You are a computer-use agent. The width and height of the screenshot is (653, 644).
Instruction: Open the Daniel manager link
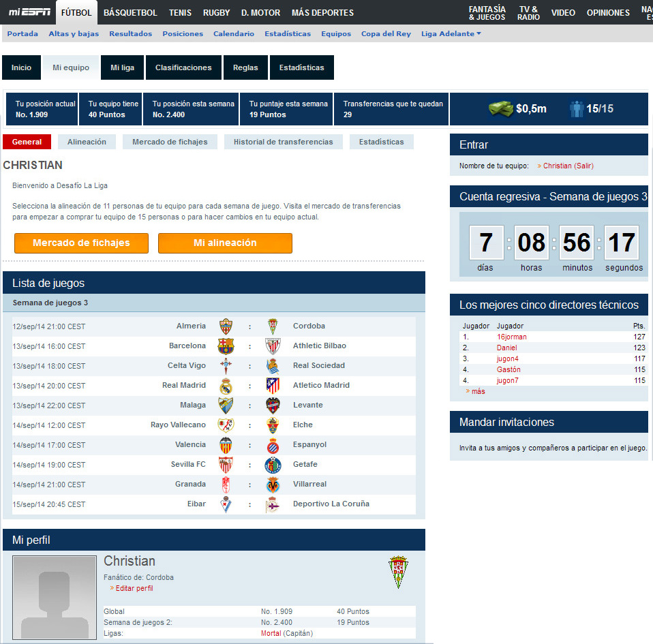[x=507, y=348]
